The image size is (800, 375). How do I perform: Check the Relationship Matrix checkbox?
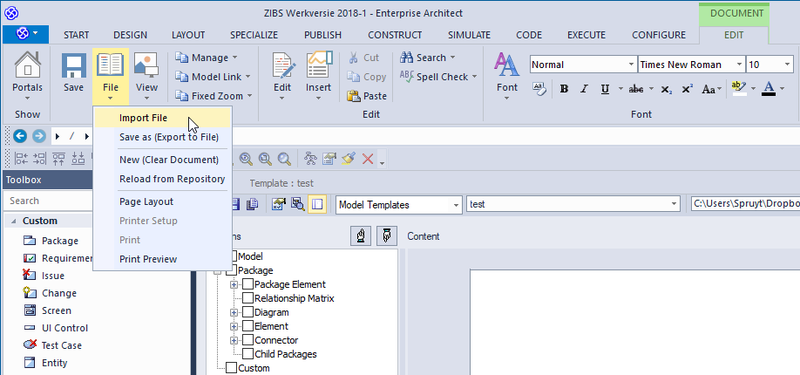tap(247, 298)
